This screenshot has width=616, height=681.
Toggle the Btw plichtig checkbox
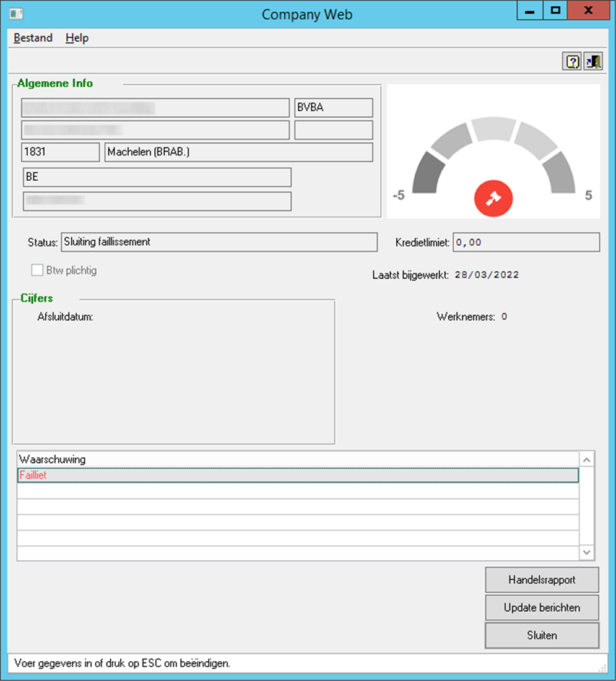tap(37, 271)
